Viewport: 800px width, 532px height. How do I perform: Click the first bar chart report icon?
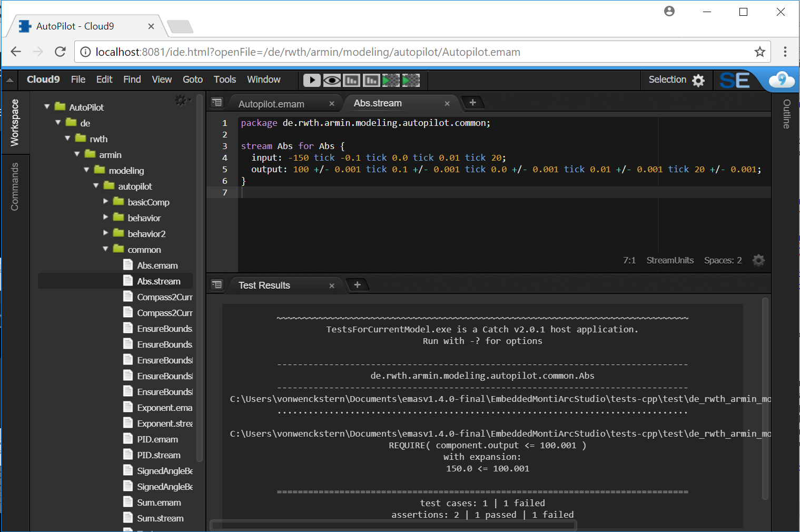click(351, 80)
